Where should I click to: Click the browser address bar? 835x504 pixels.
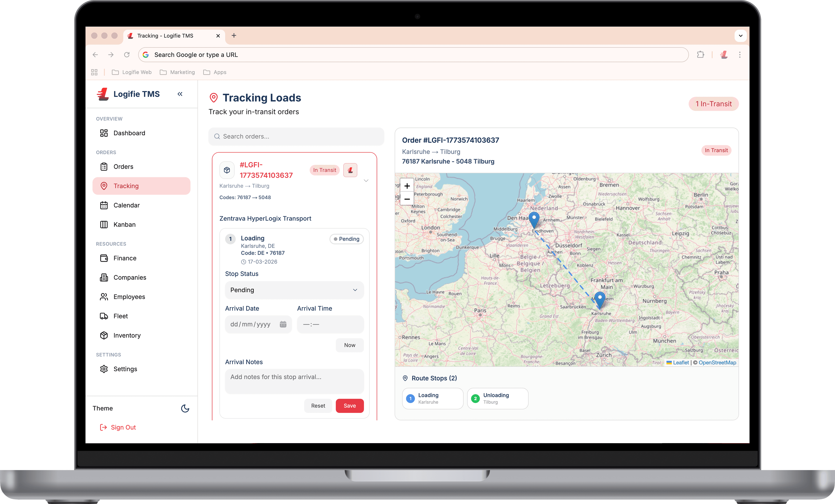pyautogui.click(x=413, y=55)
